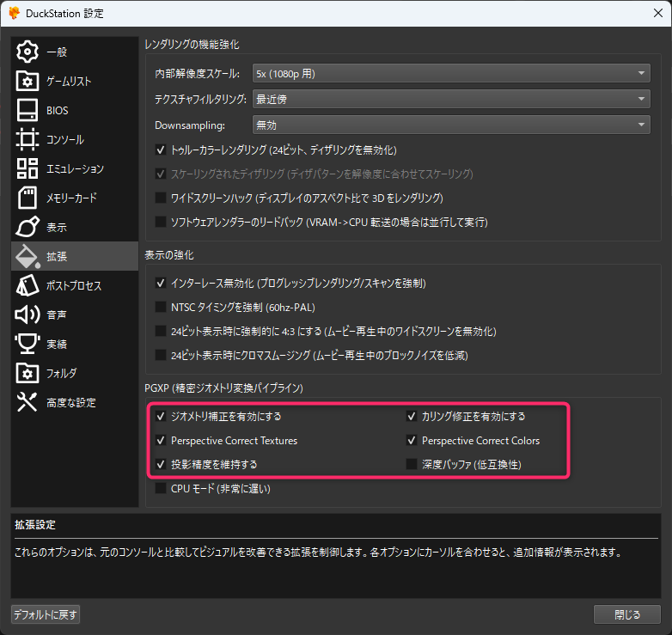Viewport: 672px width, 635px height.
Task: Open the ポストプロセス page
Action: tap(75, 285)
